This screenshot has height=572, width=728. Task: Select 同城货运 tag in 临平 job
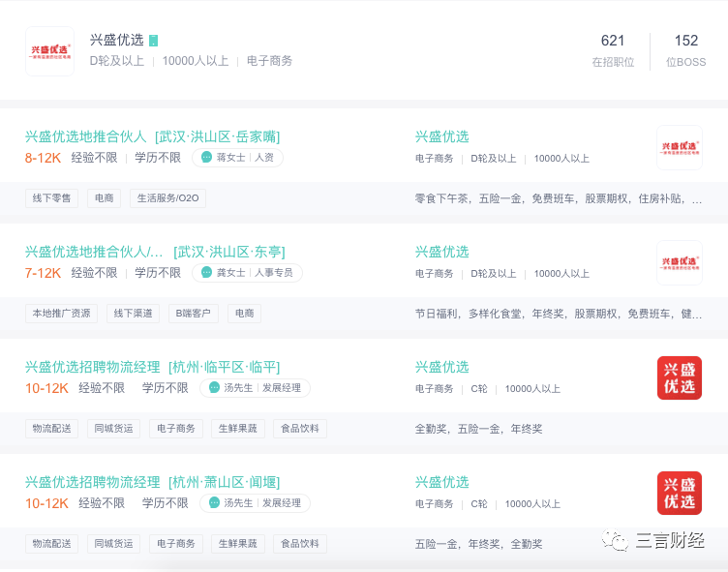(x=114, y=429)
